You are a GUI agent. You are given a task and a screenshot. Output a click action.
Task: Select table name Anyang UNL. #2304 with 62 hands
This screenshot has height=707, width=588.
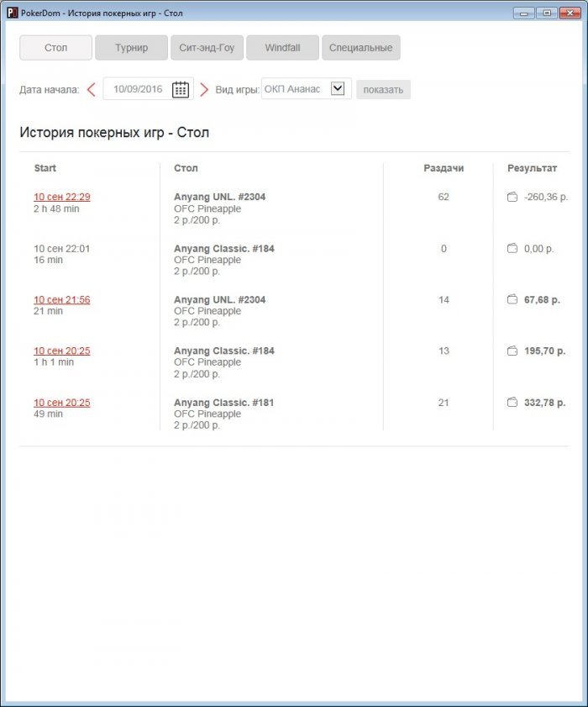[219, 197]
